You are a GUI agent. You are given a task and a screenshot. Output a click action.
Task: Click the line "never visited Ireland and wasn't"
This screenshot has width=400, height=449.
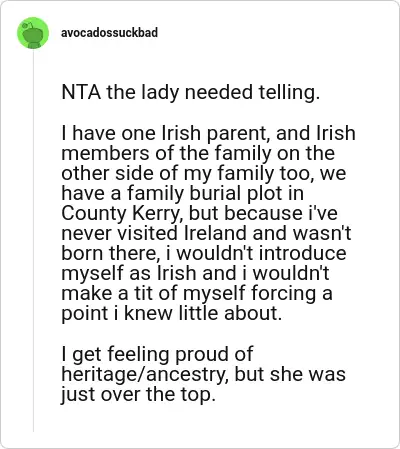point(206,233)
